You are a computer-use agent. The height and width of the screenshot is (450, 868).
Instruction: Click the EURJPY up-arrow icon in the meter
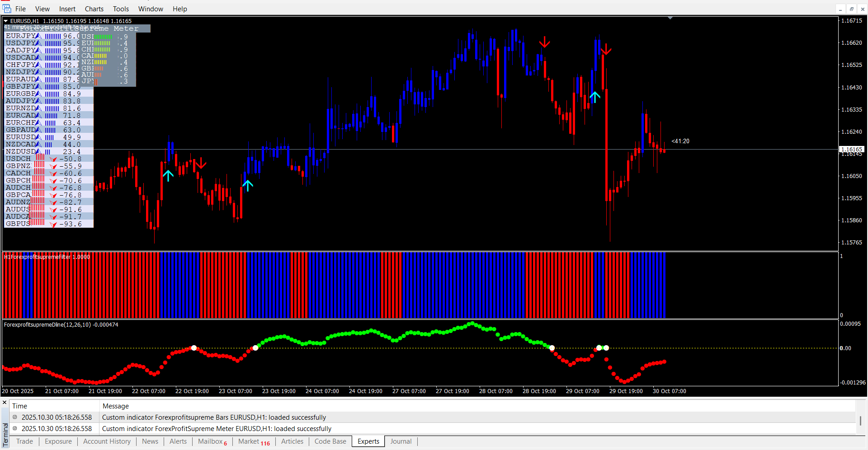(x=38, y=36)
